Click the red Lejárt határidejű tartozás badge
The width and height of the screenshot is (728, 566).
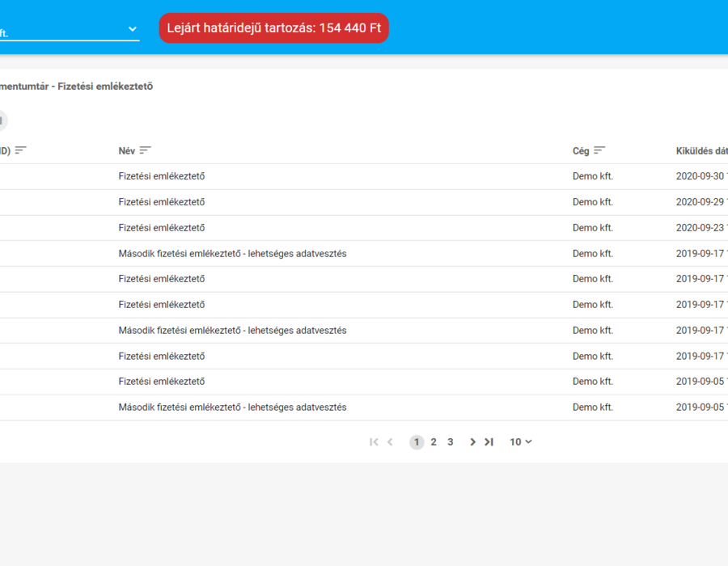tap(274, 28)
